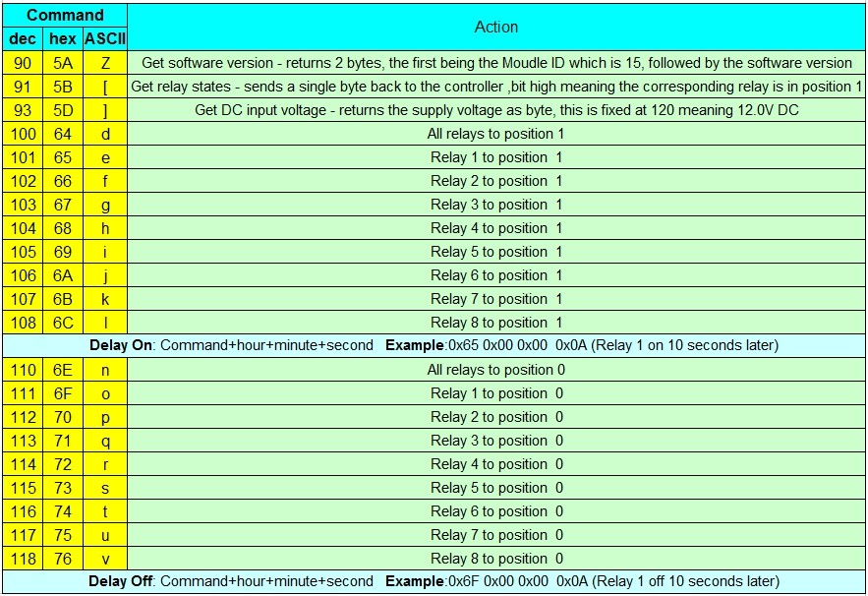This screenshot has width=868, height=596.
Task: Select 'Relay 5 to position 0' text
Action: pyautogui.click(x=496, y=488)
